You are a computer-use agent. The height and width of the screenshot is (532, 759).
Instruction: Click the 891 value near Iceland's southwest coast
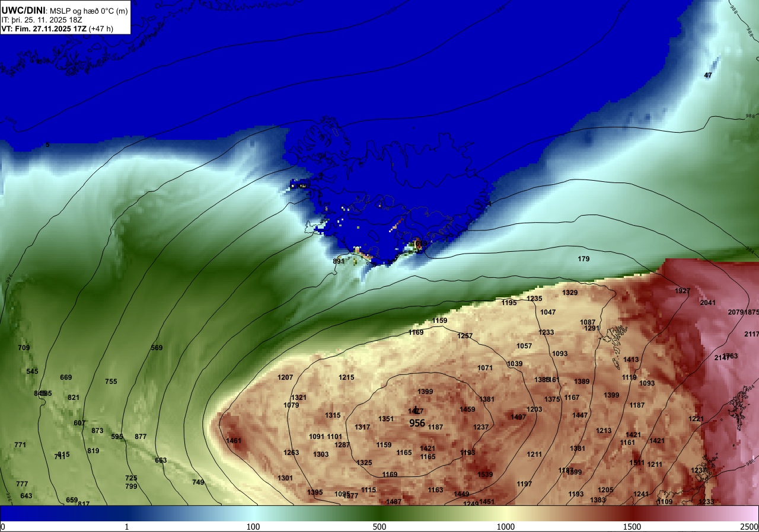tap(339, 261)
